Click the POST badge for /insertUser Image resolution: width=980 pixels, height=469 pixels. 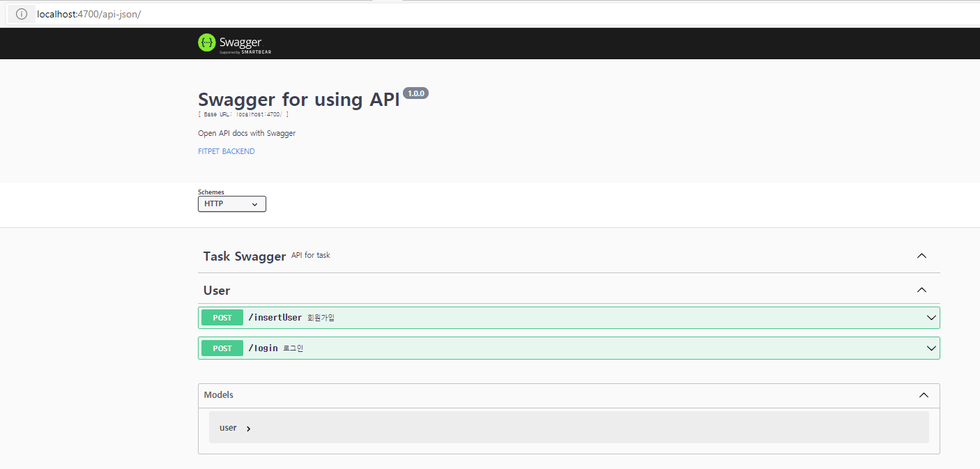[x=222, y=318]
